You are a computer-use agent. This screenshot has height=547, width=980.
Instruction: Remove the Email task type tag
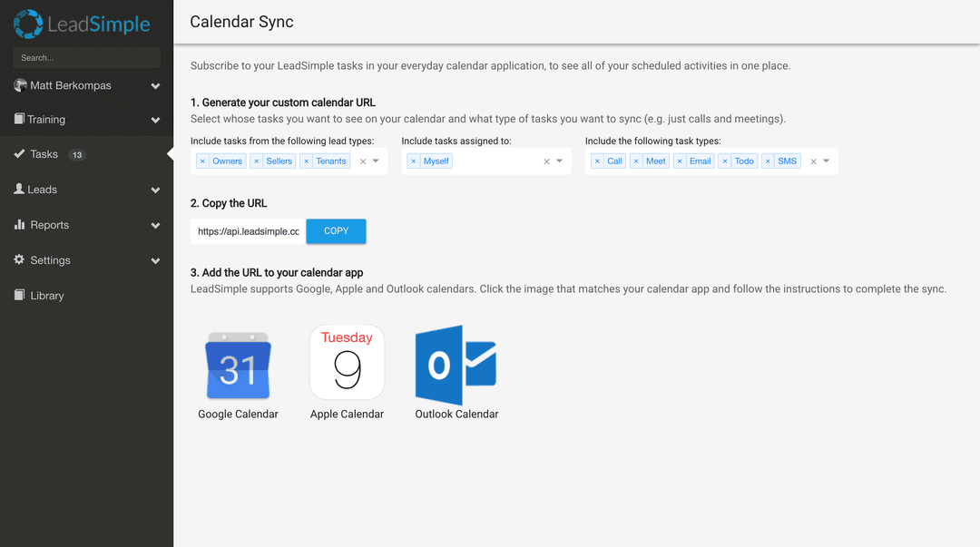[x=680, y=161]
